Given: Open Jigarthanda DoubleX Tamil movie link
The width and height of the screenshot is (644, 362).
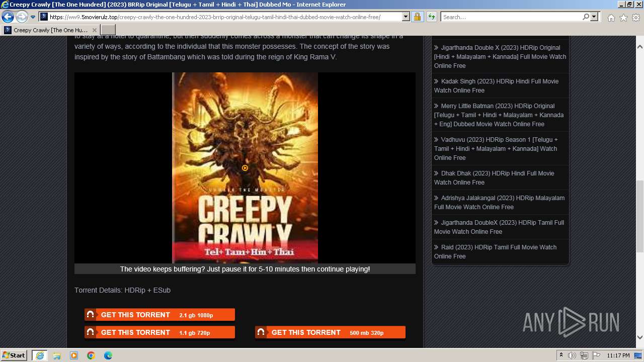Looking at the screenshot, I should tap(499, 227).
